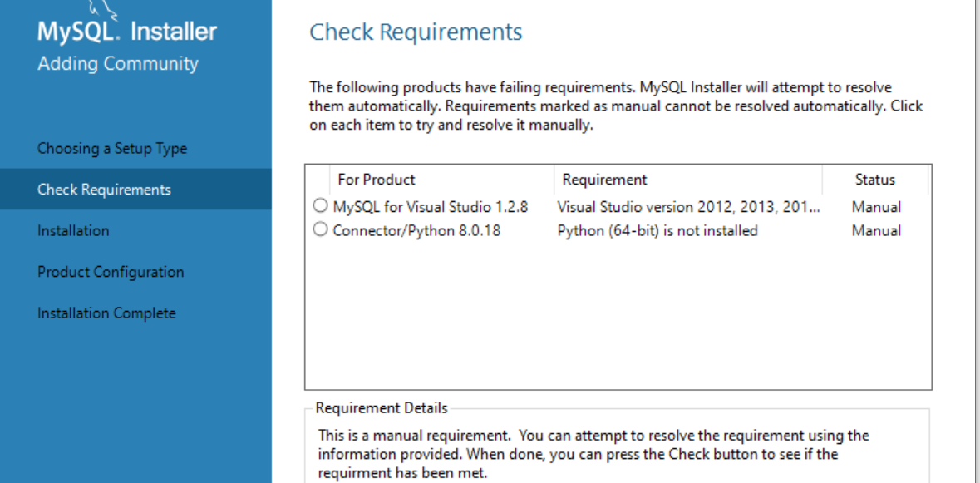Click the empty area of the requirements list
Screen dimensions: 980x483
click(x=617, y=316)
